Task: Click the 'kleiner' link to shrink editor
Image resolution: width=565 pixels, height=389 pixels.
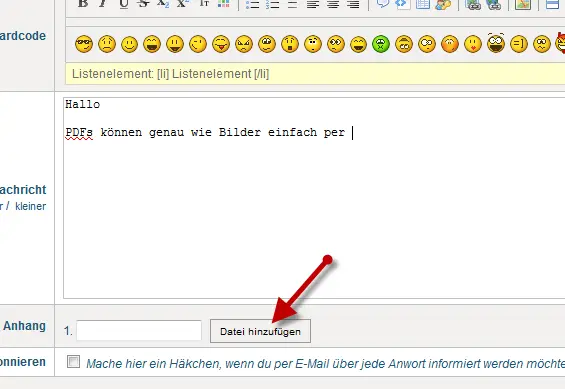Action: pos(31,206)
